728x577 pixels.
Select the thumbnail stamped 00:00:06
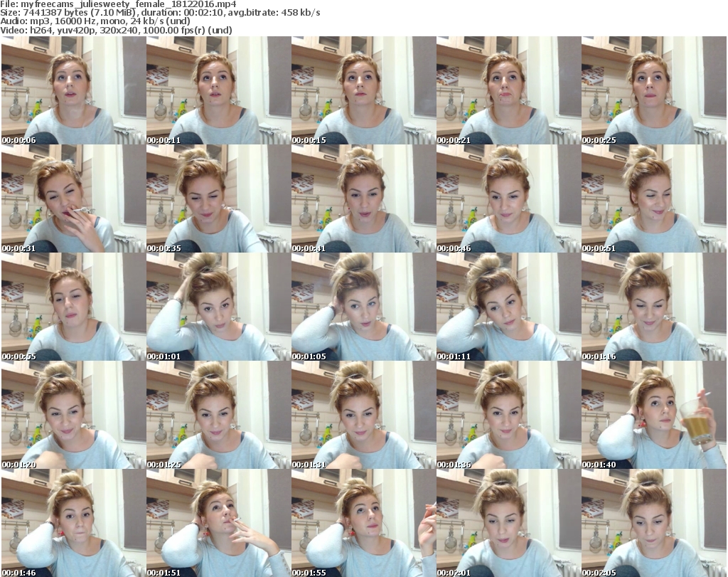pyautogui.click(x=73, y=90)
